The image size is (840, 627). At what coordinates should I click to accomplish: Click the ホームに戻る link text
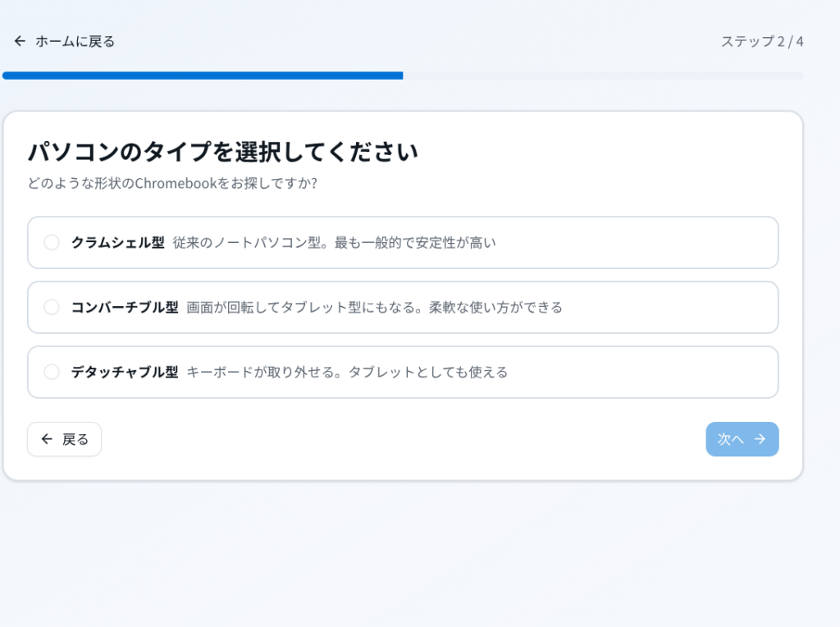[75, 41]
